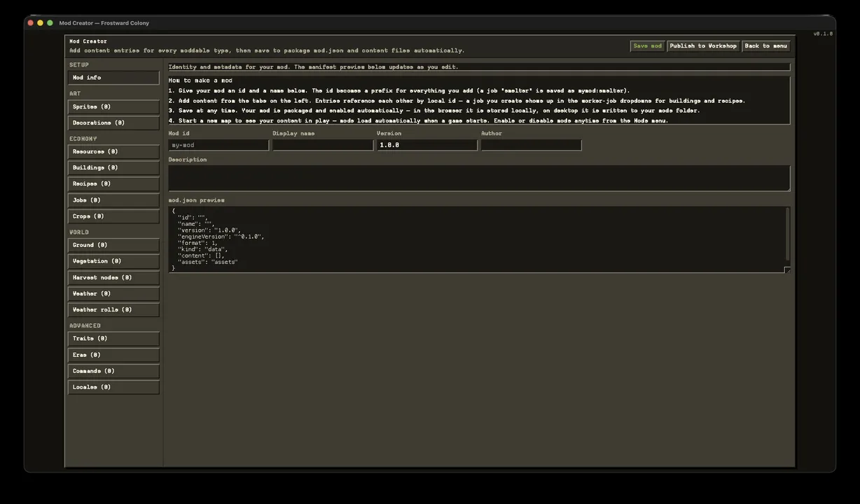Switch to Weather rolls (0) tab
This screenshot has width=860, height=504.
tap(113, 310)
